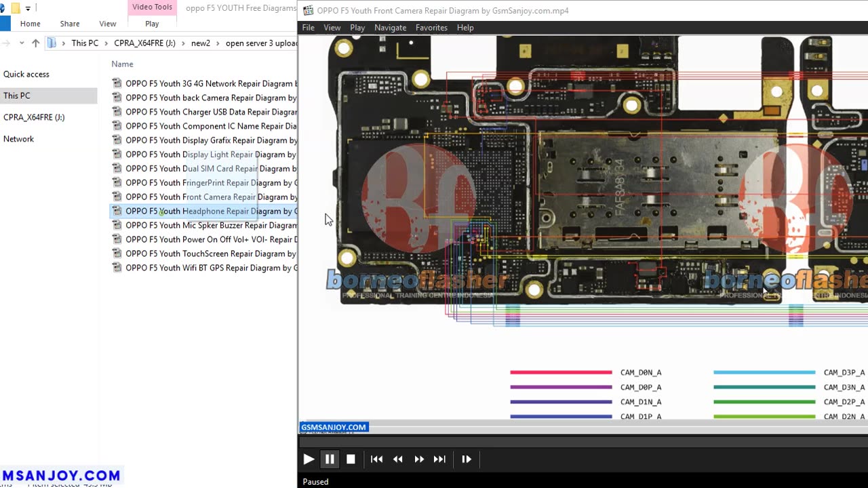
Task: Open the Play menu in the media player
Action: (x=357, y=28)
